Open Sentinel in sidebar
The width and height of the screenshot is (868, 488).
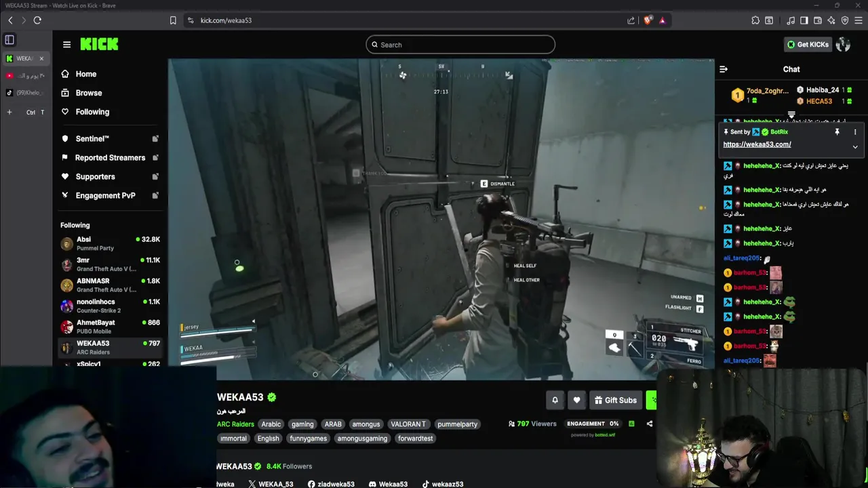click(x=92, y=138)
